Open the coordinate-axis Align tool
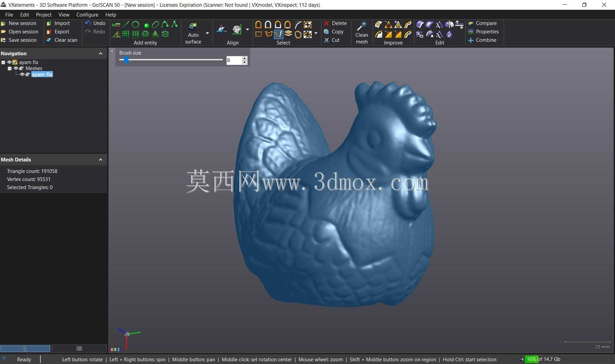The height and width of the screenshot is (364, 615). coord(221,30)
